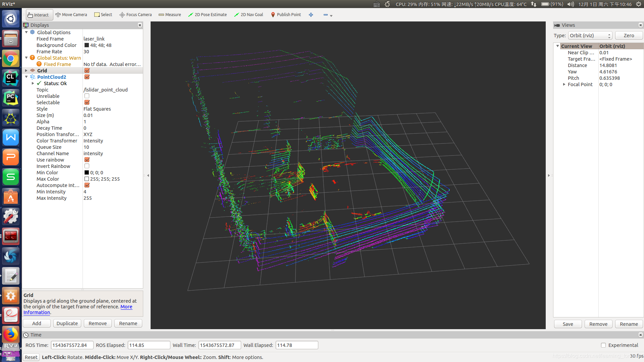
Task: Click the Add display button
Action: pyautogui.click(x=36, y=323)
